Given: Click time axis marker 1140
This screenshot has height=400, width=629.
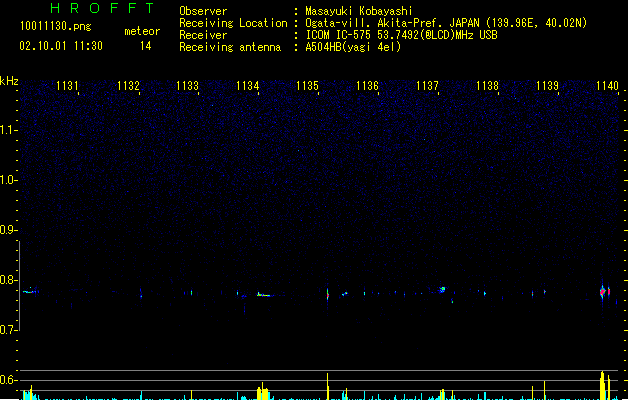Looking at the screenshot, I should [x=607, y=86].
